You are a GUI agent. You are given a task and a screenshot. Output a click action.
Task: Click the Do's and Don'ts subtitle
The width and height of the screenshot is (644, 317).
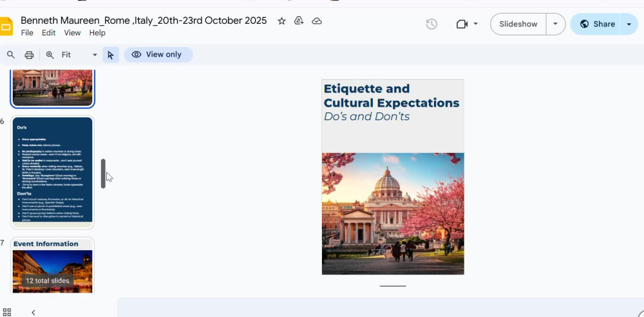pyautogui.click(x=367, y=117)
